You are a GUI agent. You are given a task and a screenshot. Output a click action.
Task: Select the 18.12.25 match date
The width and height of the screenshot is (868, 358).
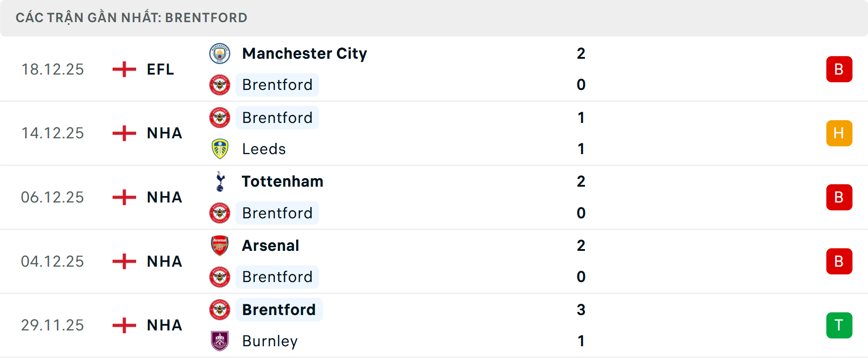coord(52,69)
